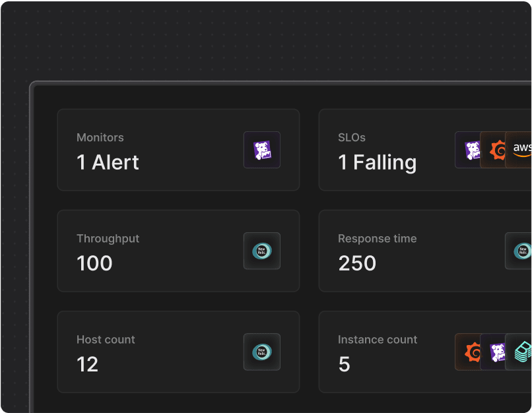
Task: Click the Throughput value 100
Action: click(94, 263)
